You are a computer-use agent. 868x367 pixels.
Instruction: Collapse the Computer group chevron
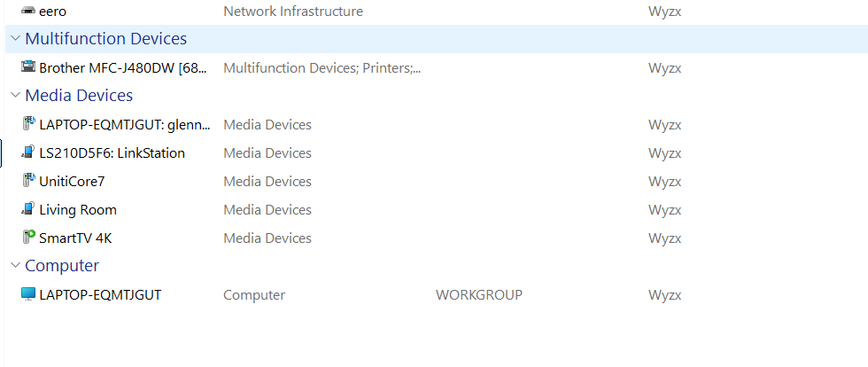(16, 266)
